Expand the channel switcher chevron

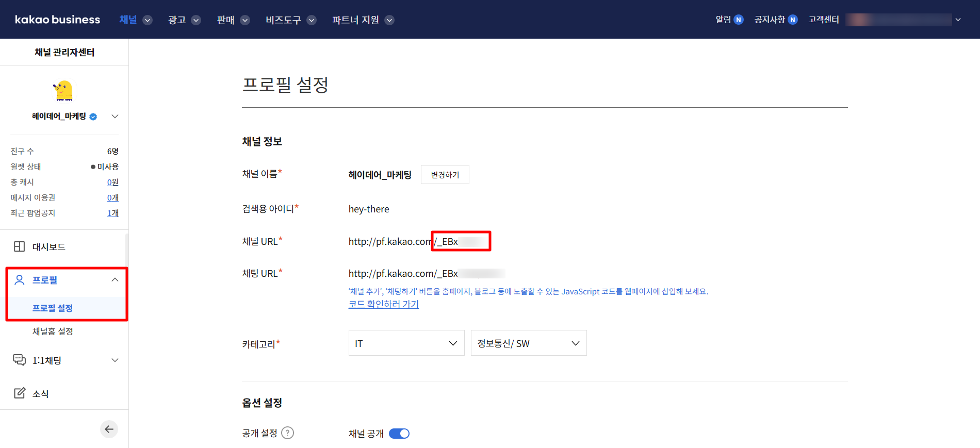(115, 117)
